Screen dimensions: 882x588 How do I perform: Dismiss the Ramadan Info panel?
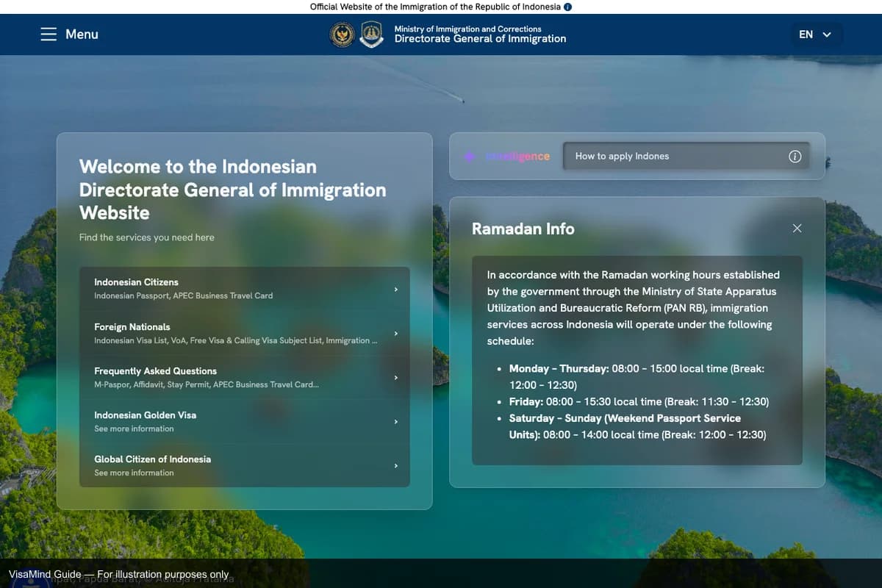pos(797,229)
